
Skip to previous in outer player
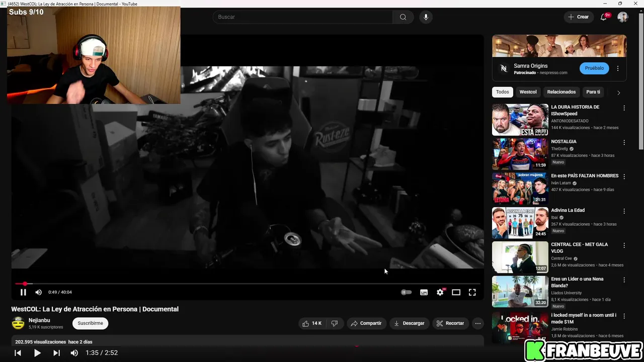(x=18, y=353)
